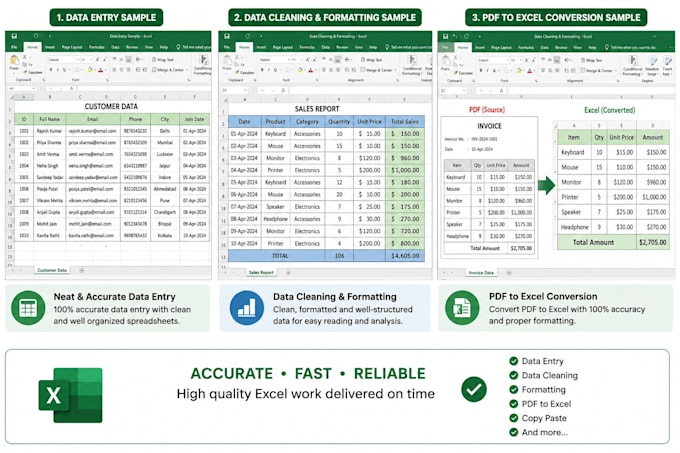Click Wrap Text in Sales Report window
680x453 pixels.
[373, 59]
